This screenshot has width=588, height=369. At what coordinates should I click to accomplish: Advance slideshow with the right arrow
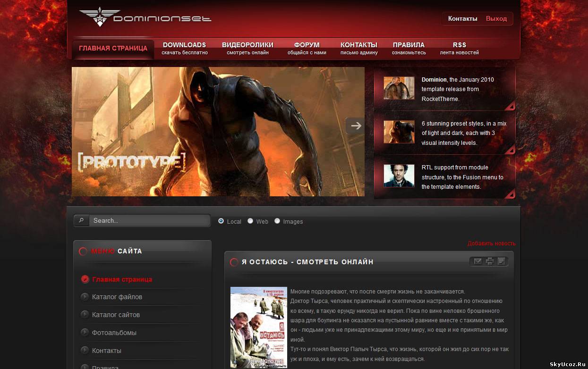[356, 126]
